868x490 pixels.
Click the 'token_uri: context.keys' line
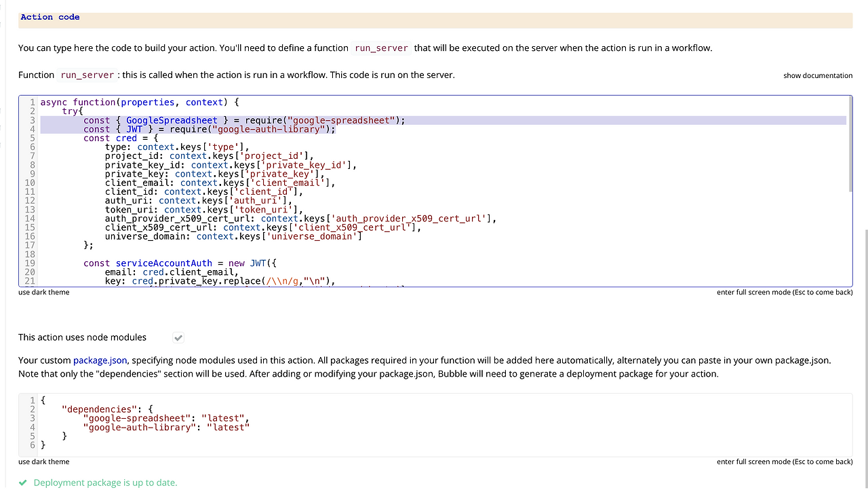(x=204, y=210)
